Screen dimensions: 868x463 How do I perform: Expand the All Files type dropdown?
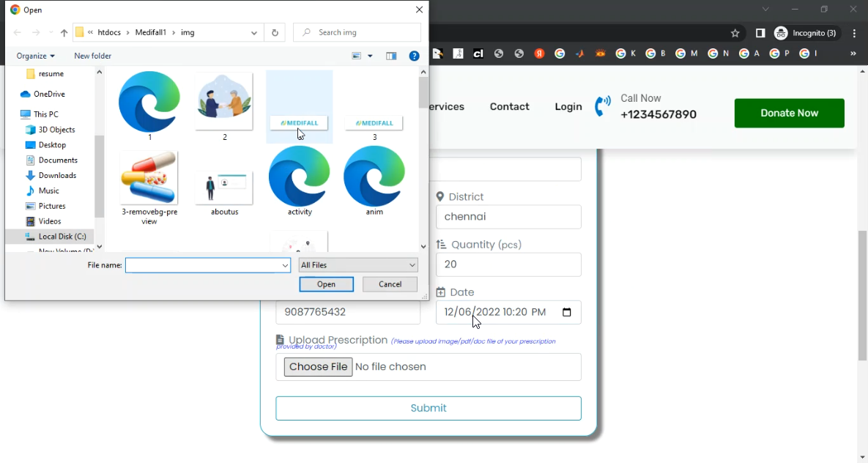click(x=358, y=265)
